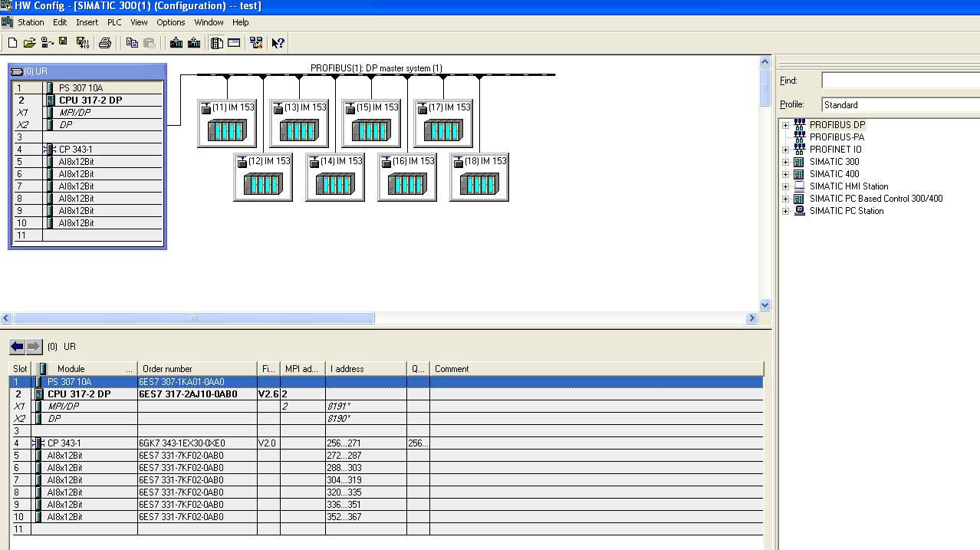Image resolution: width=980 pixels, height=550 pixels.
Task: Expand the SIMATIC 300 catalog node
Action: 785,162
